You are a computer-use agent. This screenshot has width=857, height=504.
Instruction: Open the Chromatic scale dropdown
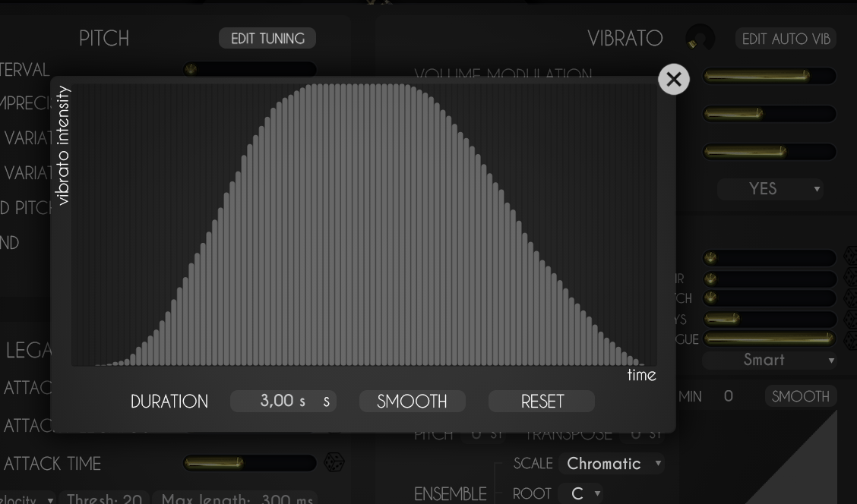tap(612, 463)
